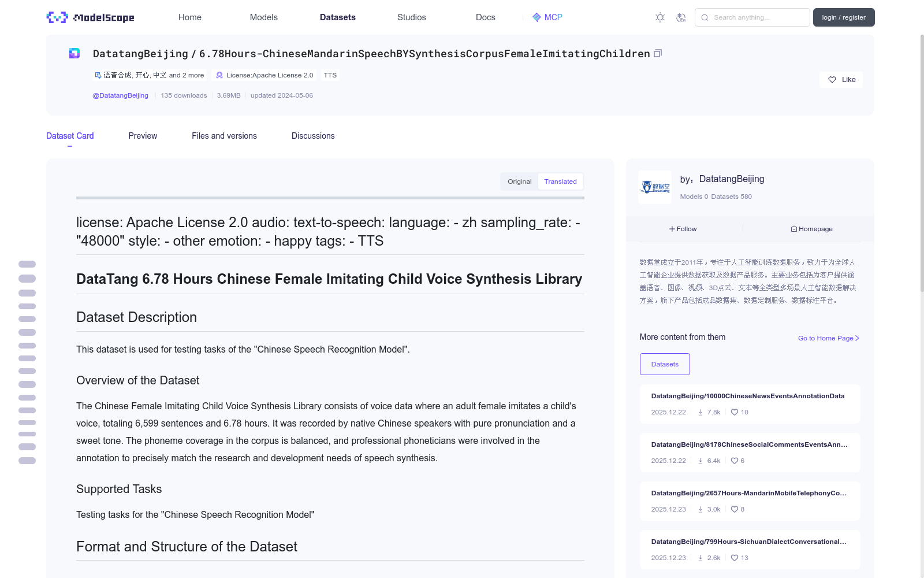Click DatatangBeijing in the dataset title
Screen dimensions: 924x578
click(x=140, y=54)
